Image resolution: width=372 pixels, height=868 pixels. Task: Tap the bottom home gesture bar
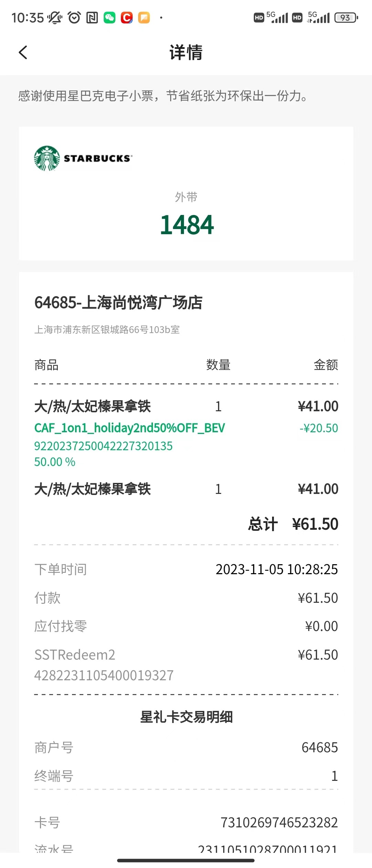(x=186, y=860)
